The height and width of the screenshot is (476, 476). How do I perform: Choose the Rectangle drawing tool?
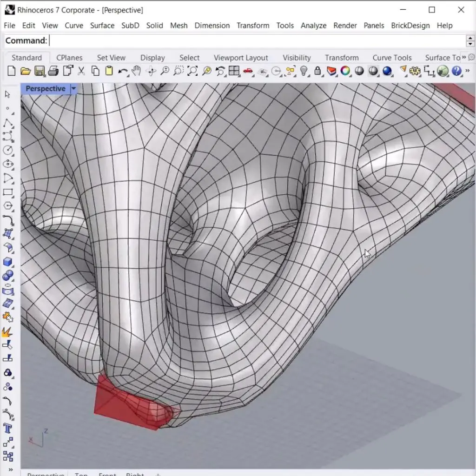[8, 192]
